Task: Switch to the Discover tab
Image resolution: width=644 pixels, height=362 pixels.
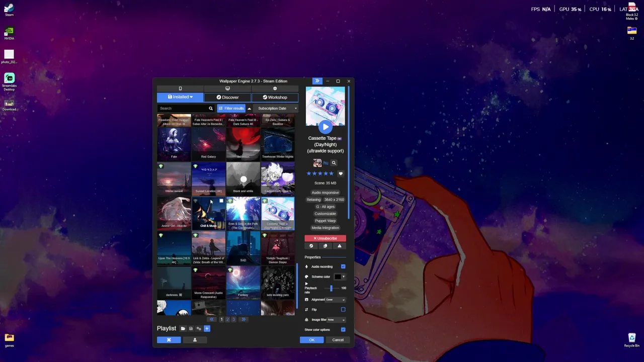Action: pyautogui.click(x=227, y=97)
